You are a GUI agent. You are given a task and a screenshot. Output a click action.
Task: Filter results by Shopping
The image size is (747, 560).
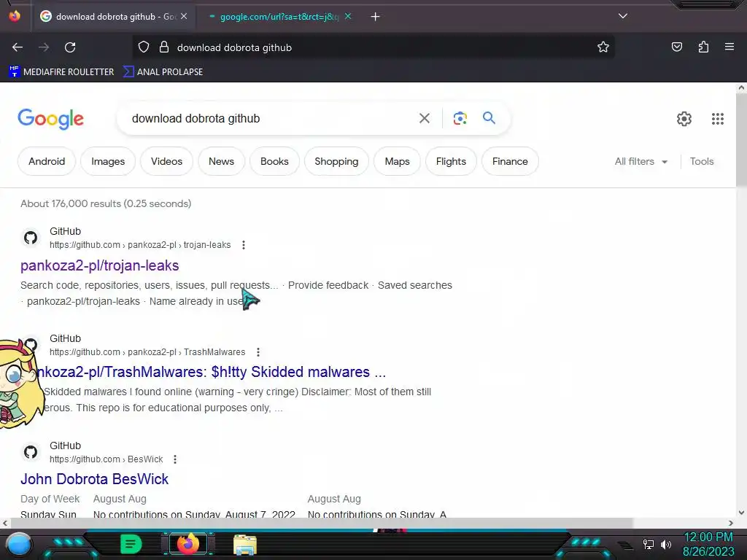click(x=336, y=161)
